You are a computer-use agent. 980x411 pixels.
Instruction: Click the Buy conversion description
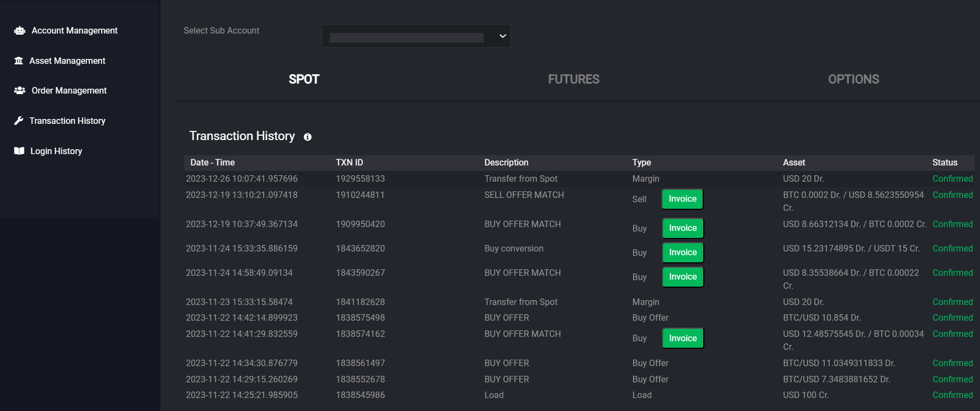pyautogui.click(x=514, y=248)
